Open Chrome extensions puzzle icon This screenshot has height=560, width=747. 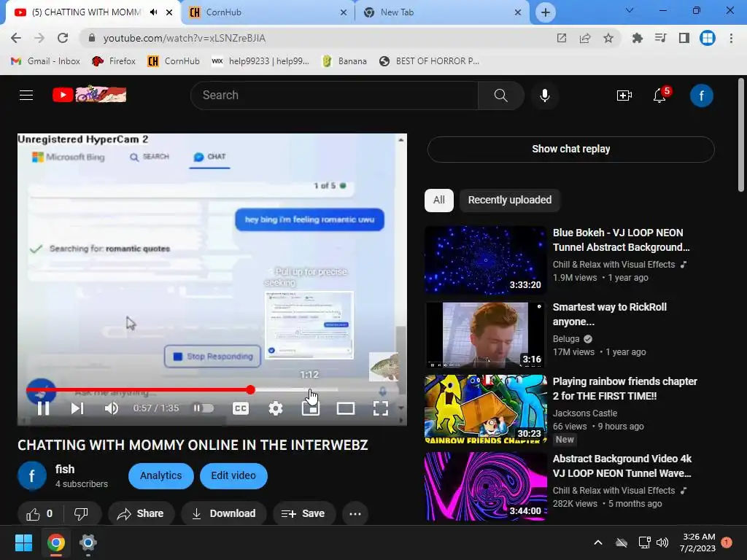[x=637, y=38]
